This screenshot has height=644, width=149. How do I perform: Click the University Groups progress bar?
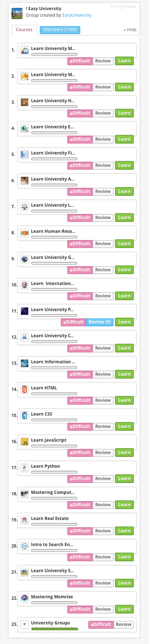(55, 629)
